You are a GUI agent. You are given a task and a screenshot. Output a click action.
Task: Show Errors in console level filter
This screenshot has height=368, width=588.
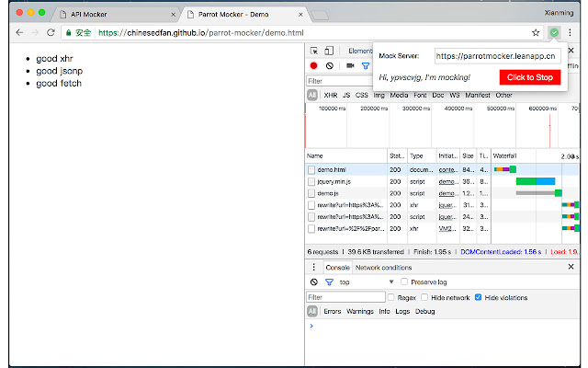pyautogui.click(x=333, y=311)
